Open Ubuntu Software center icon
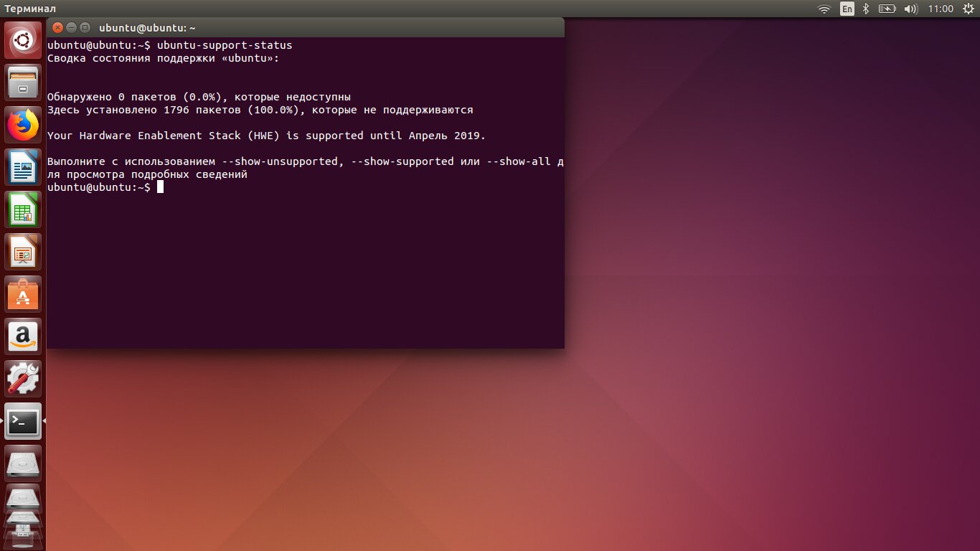 click(24, 295)
